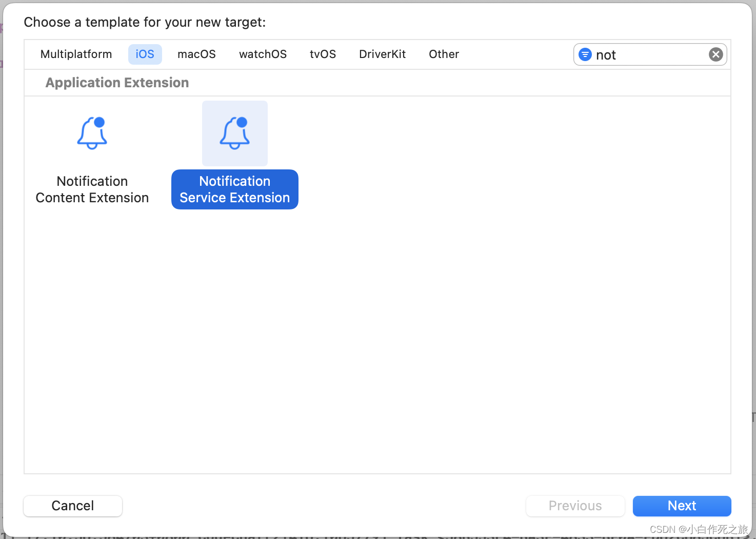Click the Application Extension section header
Viewport: 756px width, 539px height.
coord(117,83)
